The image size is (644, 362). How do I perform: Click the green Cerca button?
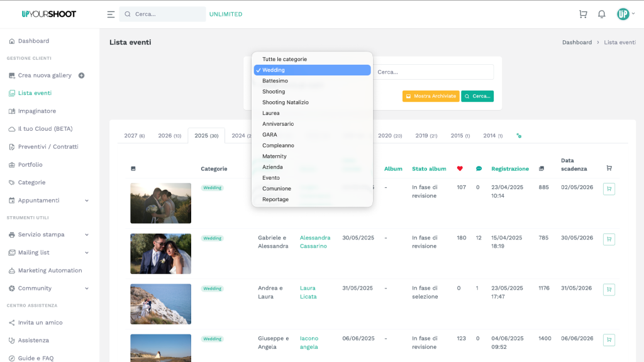[x=477, y=96]
